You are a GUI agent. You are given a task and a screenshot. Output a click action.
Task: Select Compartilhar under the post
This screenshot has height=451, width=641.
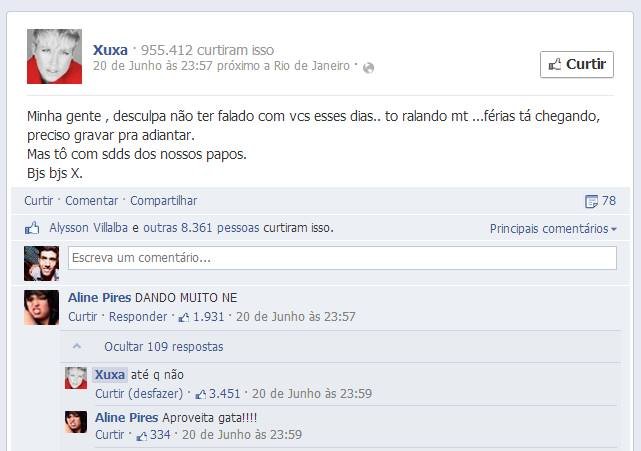click(164, 201)
